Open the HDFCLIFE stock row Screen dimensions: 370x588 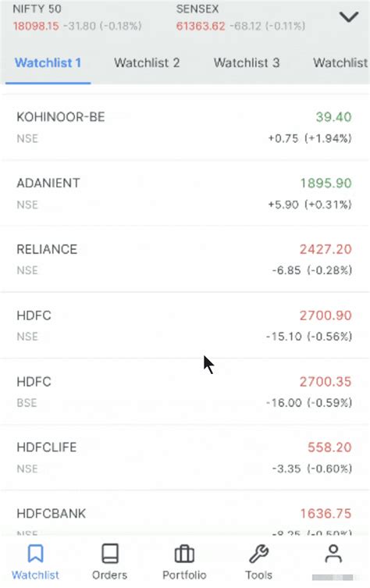coord(185,458)
